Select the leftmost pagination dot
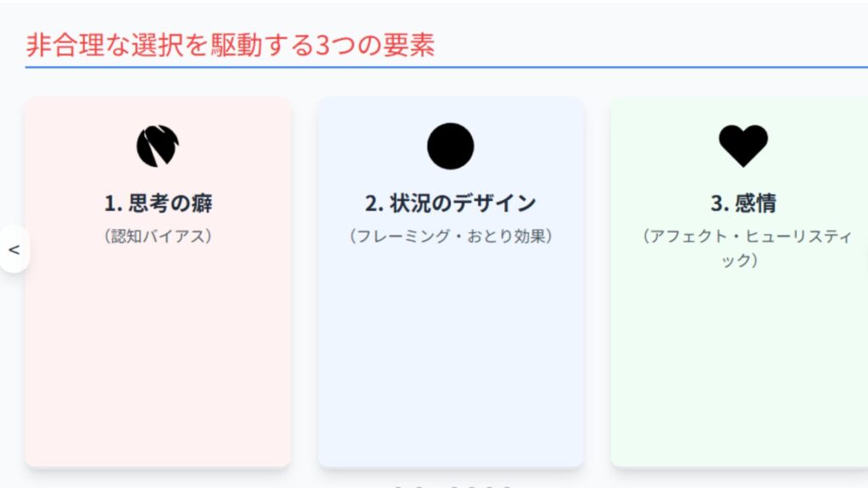The image size is (868, 488). click(x=397, y=486)
